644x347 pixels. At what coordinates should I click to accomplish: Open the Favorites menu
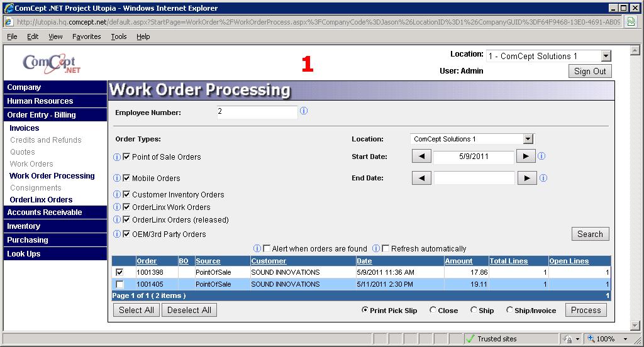point(86,36)
